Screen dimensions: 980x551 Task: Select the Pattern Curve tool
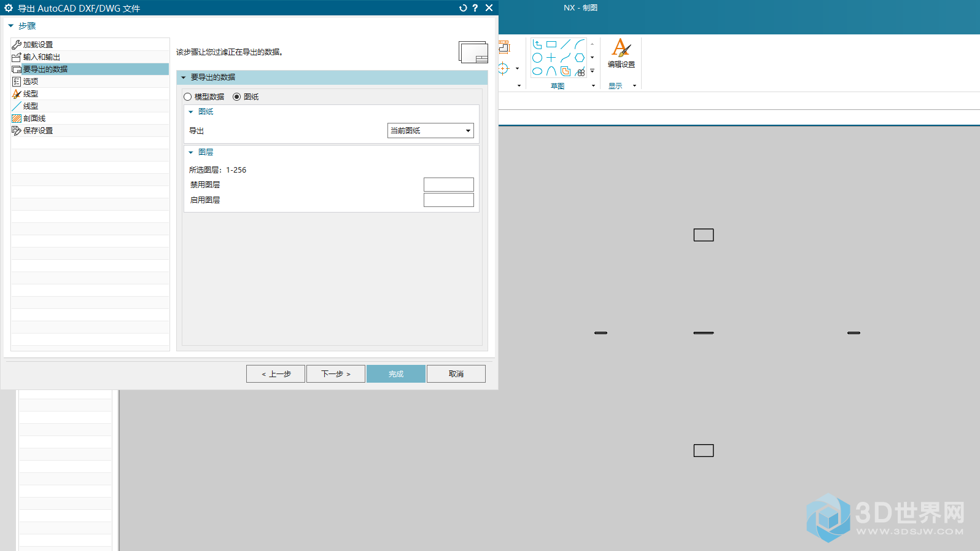580,71
